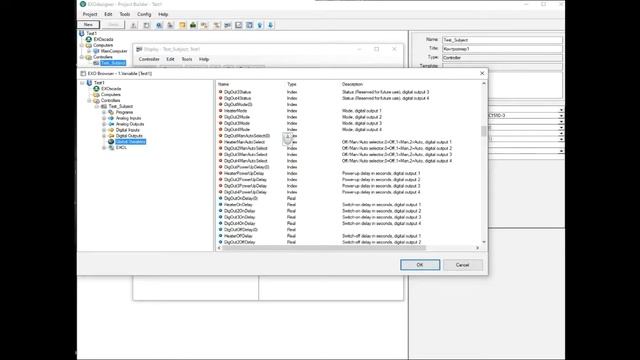Click the Controllers folder icon in browser tree
The height and width of the screenshot is (360, 640).
[x=96, y=100]
